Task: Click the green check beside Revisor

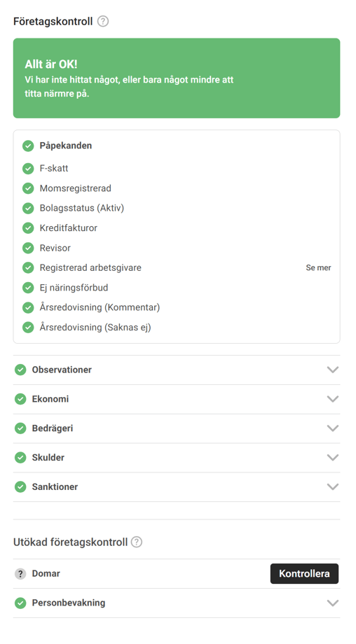Action: pos(28,248)
